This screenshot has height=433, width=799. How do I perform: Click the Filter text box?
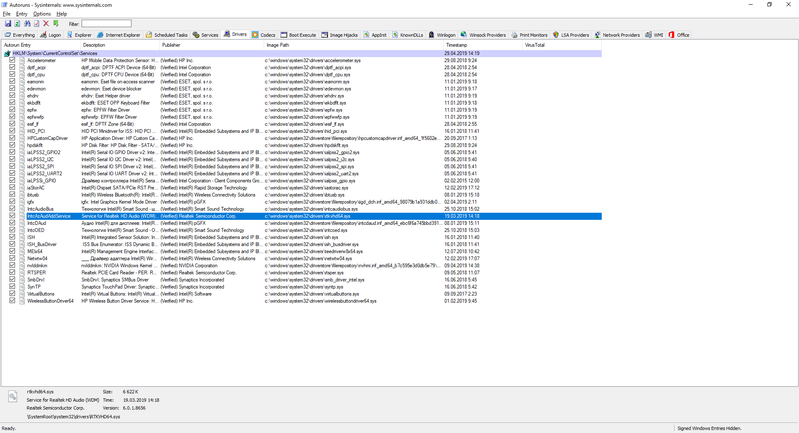click(106, 23)
